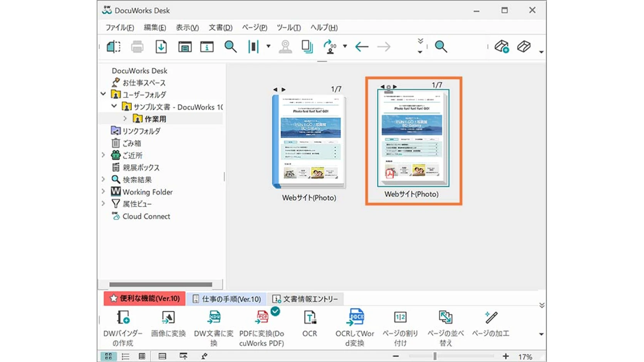Viewport: 644px width, 362px height.
Task: Convert to image (画像に変換)
Action: tap(168, 324)
